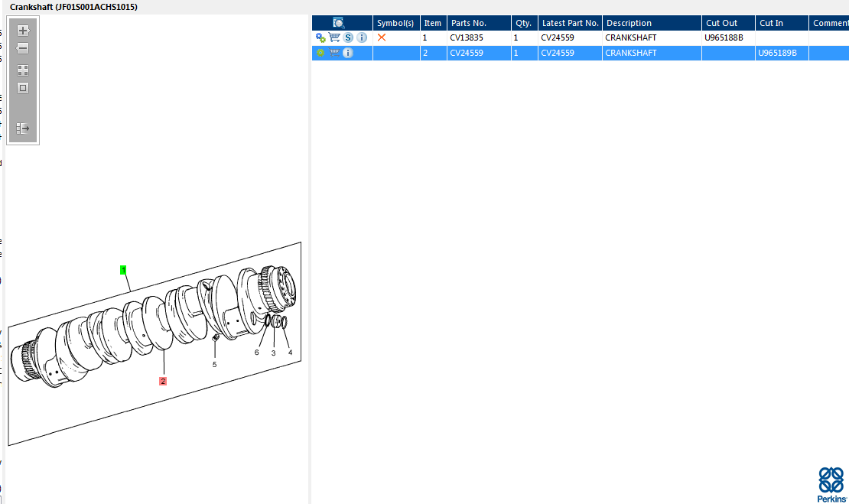Viewport: 849px width, 504px height.
Task: Open the parts search magnifier icon in header
Action: click(338, 23)
